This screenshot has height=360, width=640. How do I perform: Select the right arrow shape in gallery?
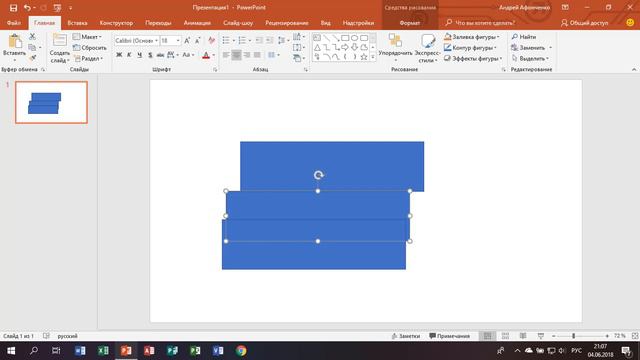(345, 48)
